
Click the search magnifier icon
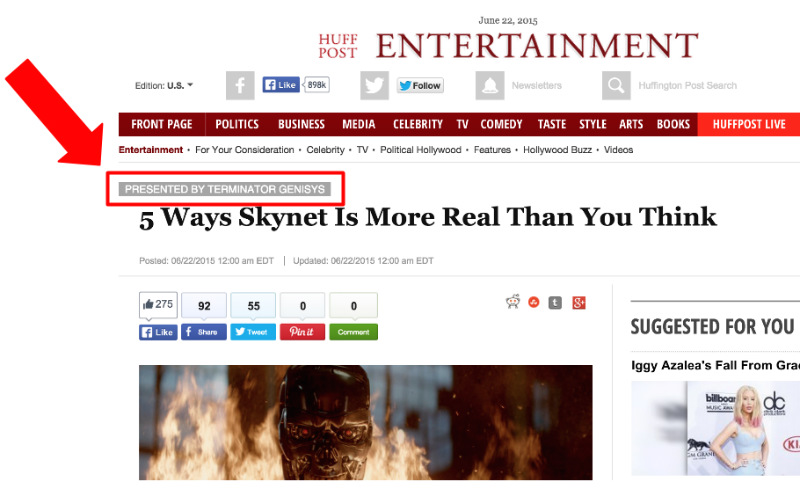click(616, 85)
